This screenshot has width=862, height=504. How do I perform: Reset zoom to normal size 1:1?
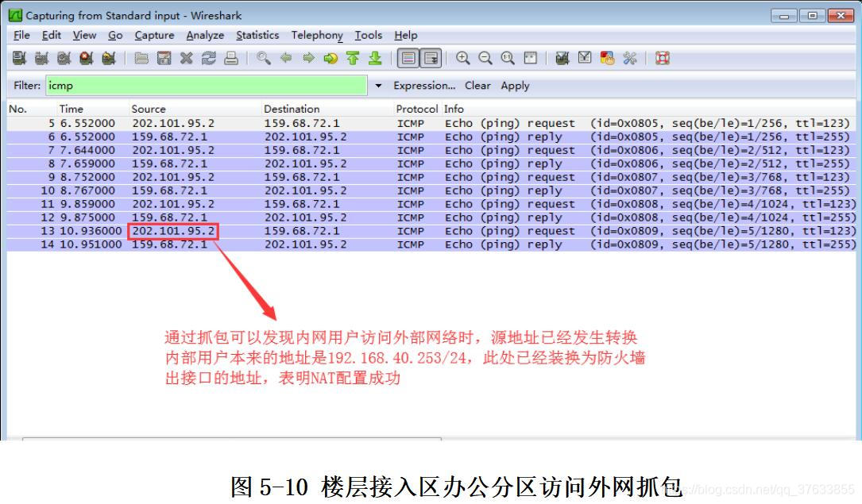508,58
